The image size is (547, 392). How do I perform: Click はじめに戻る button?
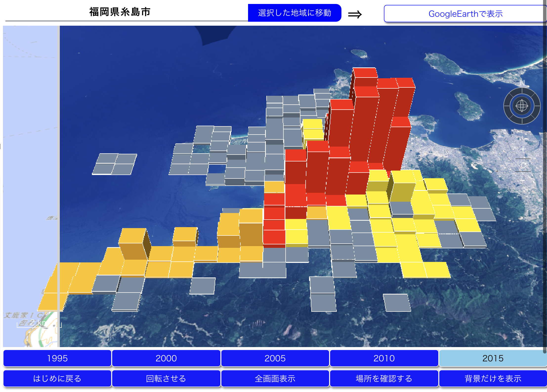[x=57, y=378]
